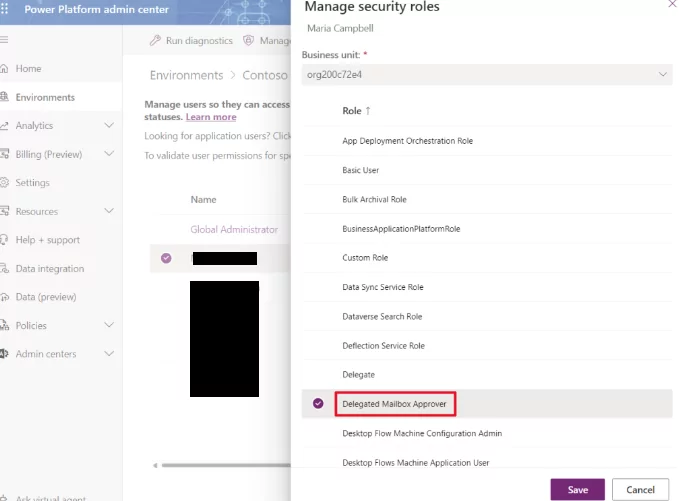
Task: Click the Run diagnostics command
Action: point(191,40)
